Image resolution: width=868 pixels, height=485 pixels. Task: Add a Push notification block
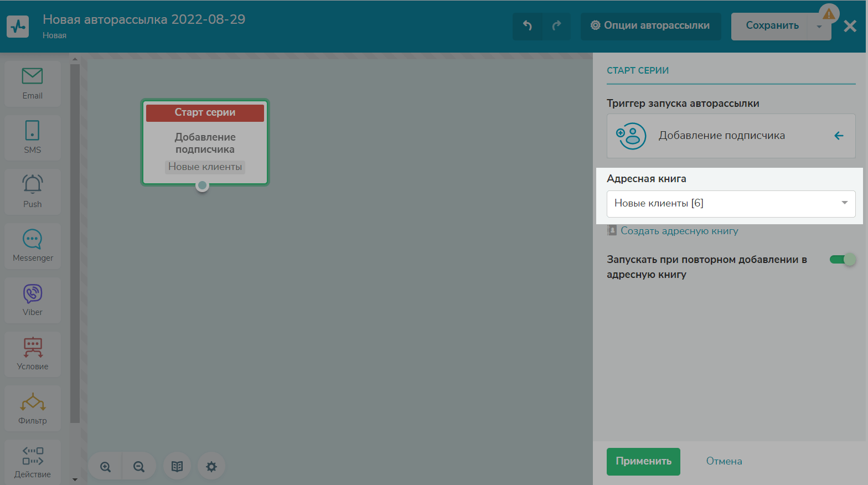33,192
